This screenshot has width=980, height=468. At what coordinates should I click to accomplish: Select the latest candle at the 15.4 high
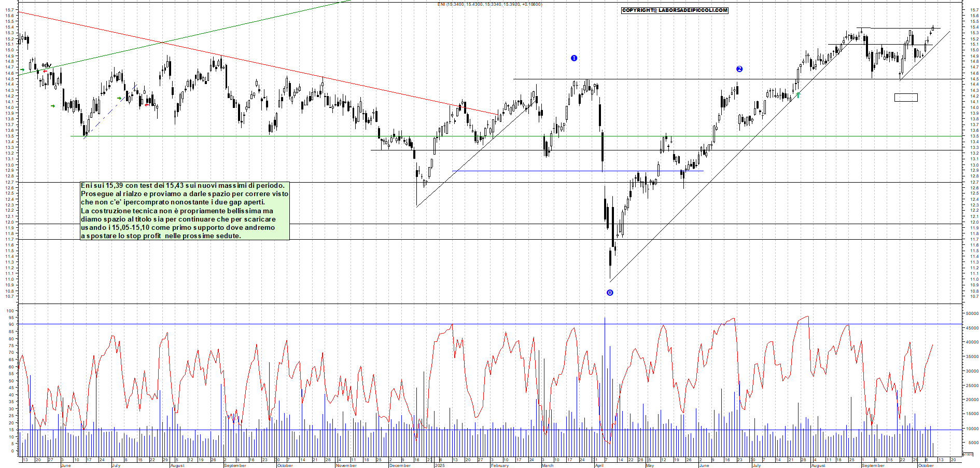point(933,28)
